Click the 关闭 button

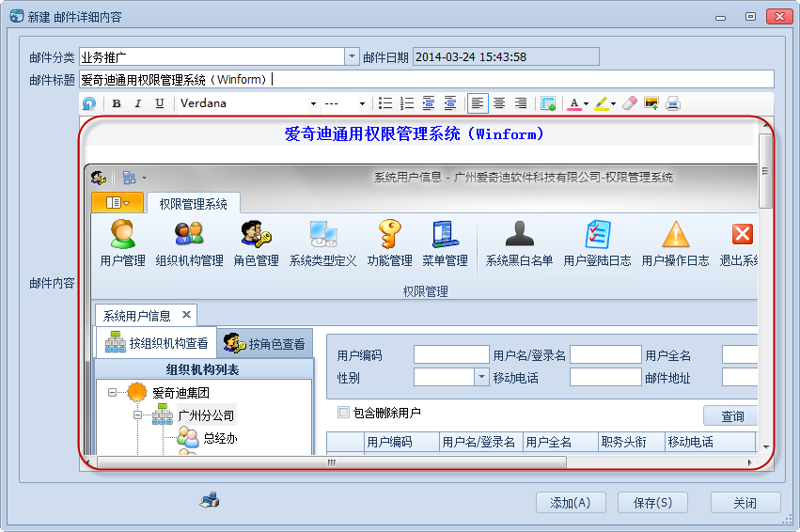pos(745,503)
